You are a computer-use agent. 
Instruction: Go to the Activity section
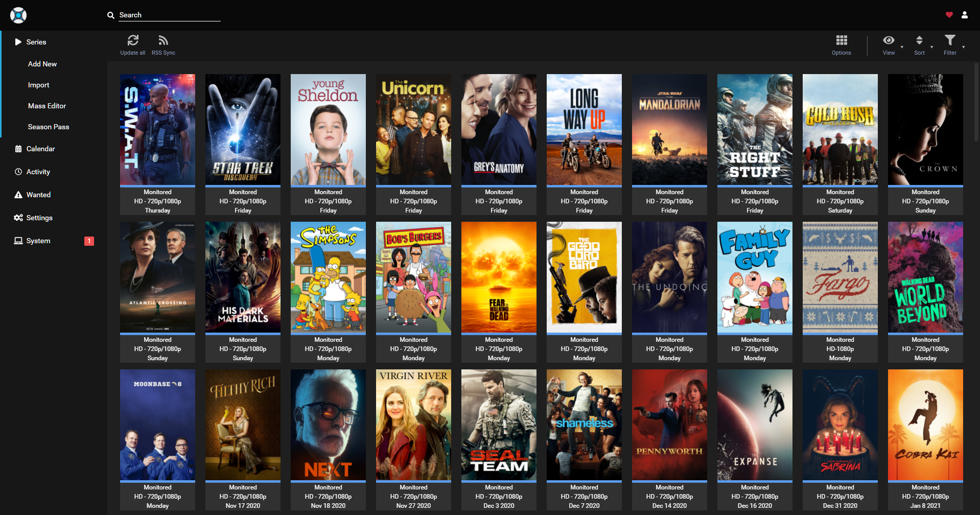(x=38, y=172)
